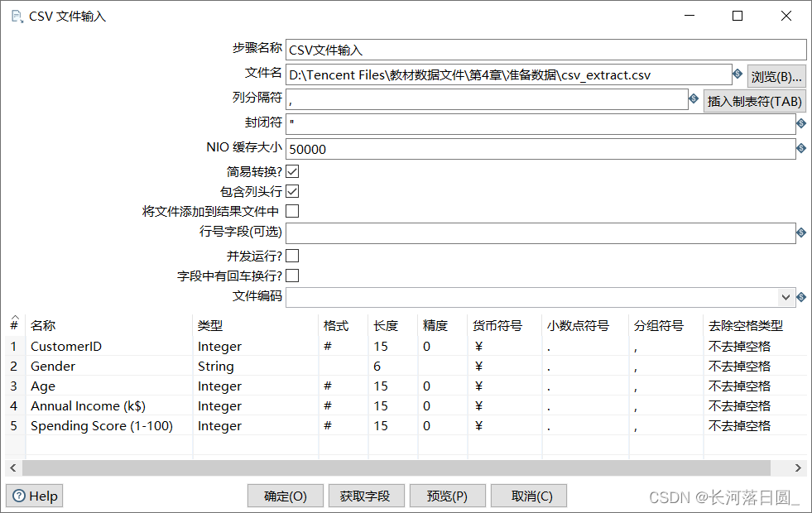Disable the 包含列头行 option

point(291,191)
